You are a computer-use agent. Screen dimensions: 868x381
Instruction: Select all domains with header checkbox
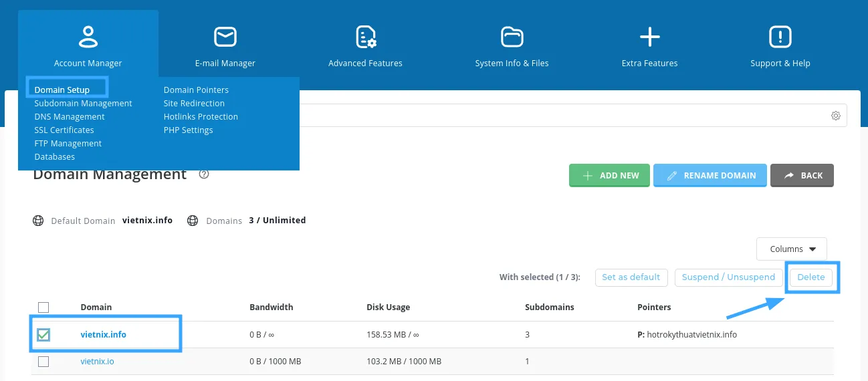click(43, 307)
